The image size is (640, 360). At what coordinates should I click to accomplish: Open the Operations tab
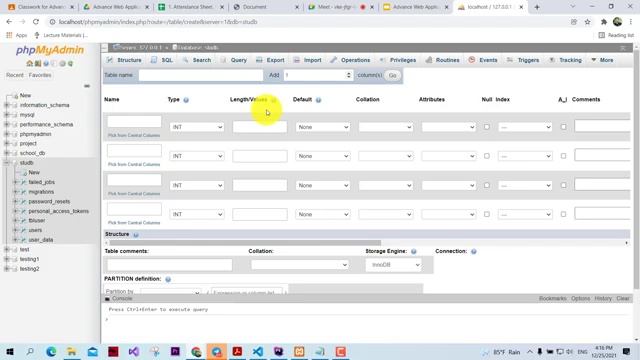(350, 60)
